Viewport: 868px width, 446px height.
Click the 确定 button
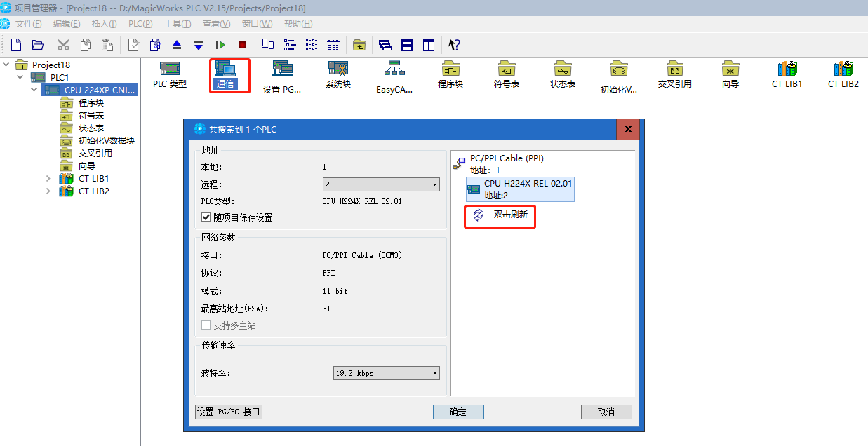(458, 412)
